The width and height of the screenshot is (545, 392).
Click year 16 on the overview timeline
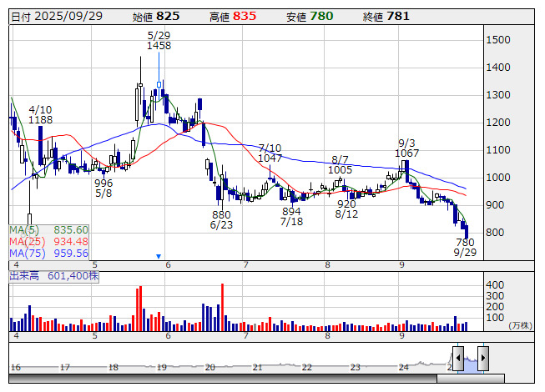coord(16,367)
